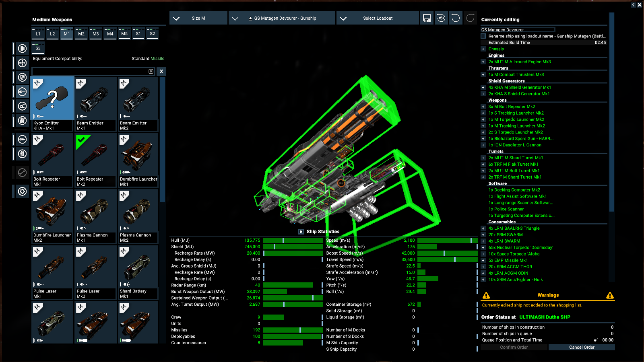The image size is (644, 362).
Task: Select Shard Battery Mk1 weapon
Action: tap(138, 272)
